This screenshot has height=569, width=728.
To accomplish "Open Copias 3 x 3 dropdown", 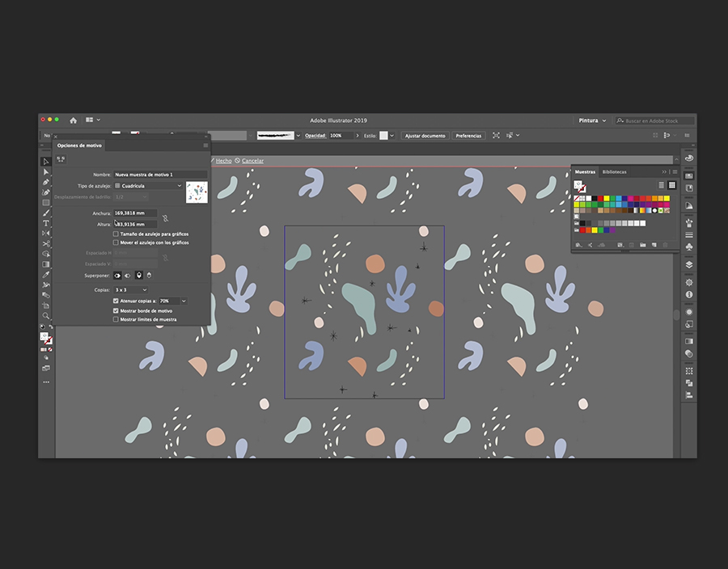I will point(131,290).
